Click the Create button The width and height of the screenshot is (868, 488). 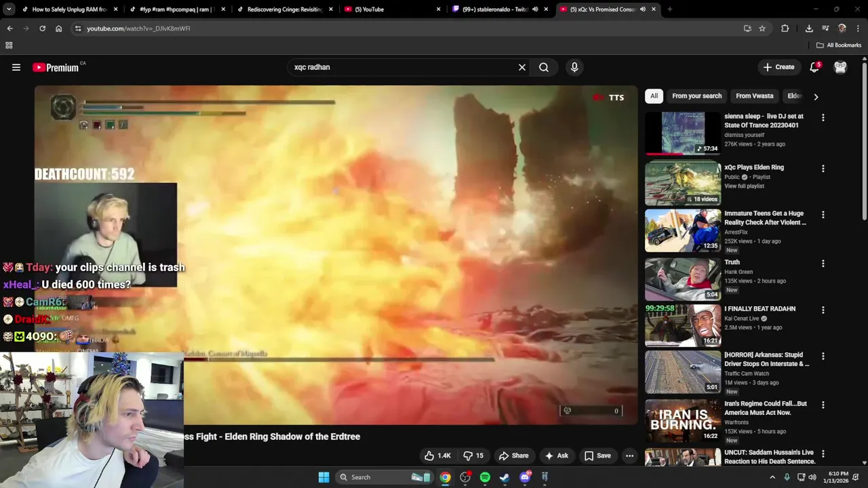point(778,67)
